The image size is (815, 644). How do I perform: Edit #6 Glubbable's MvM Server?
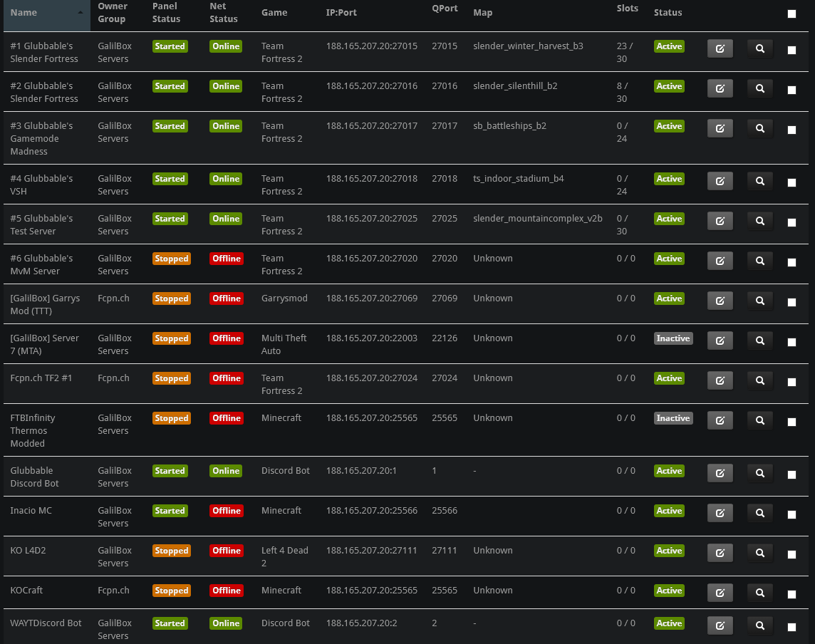click(x=720, y=261)
